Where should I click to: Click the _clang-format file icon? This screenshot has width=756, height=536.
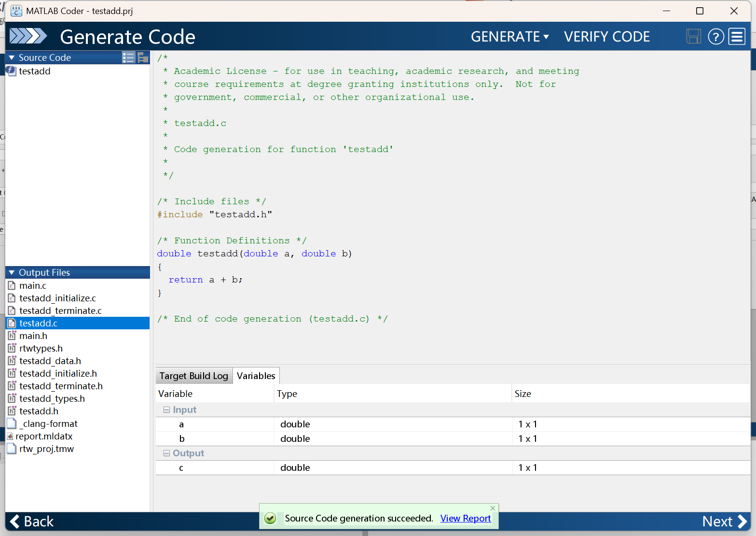pyautogui.click(x=12, y=423)
